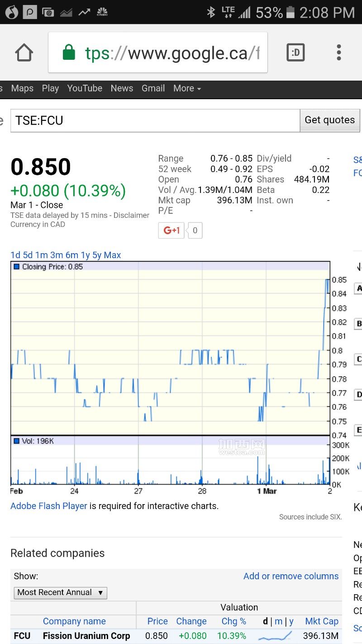Tap the battery status icon
This screenshot has width=362, height=644.
click(x=291, y=12)
